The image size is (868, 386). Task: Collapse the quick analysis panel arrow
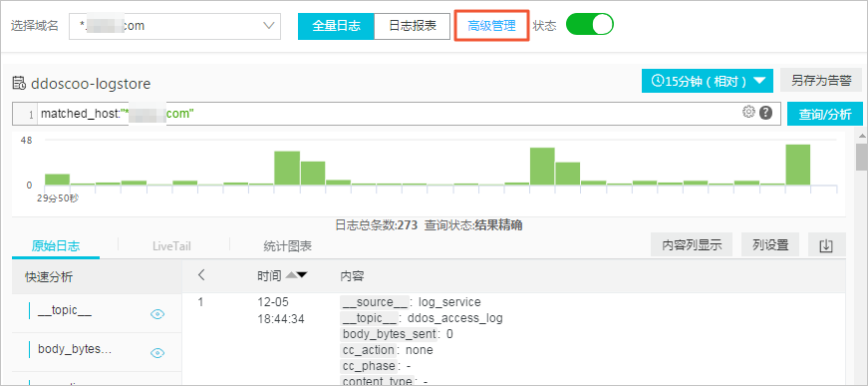click(201, 274)
